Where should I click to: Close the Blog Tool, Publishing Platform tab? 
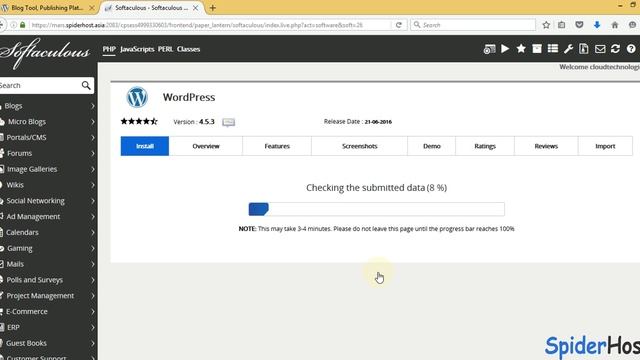pos(92,8)
